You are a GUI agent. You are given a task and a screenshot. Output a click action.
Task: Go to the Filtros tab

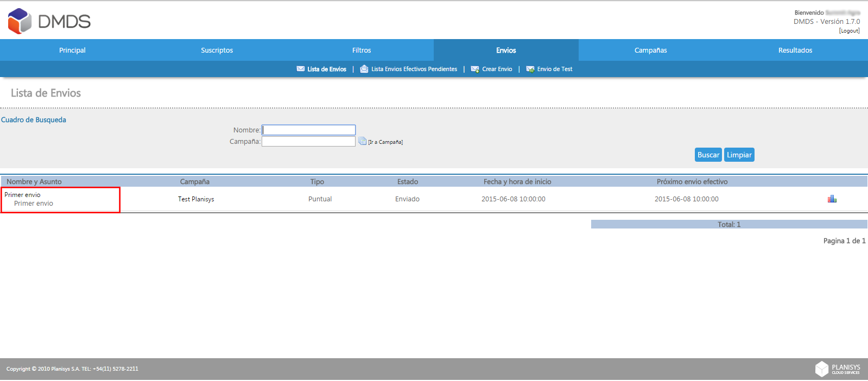coord(362,50)
